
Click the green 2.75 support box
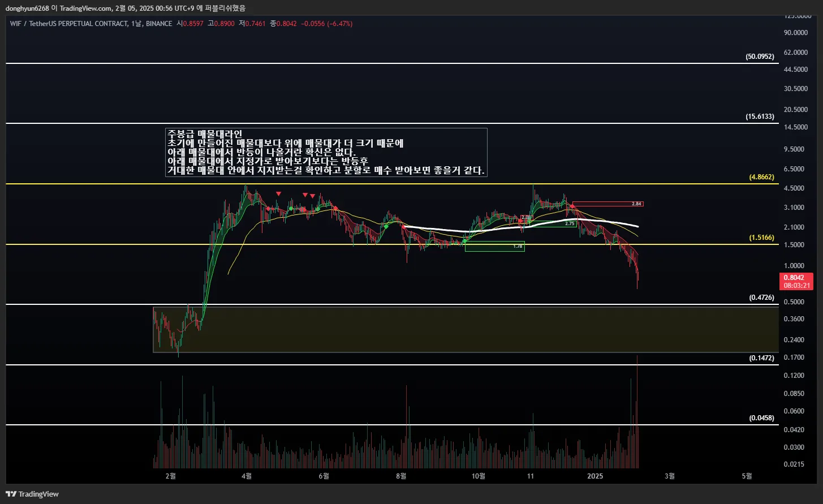coord(553,224)
